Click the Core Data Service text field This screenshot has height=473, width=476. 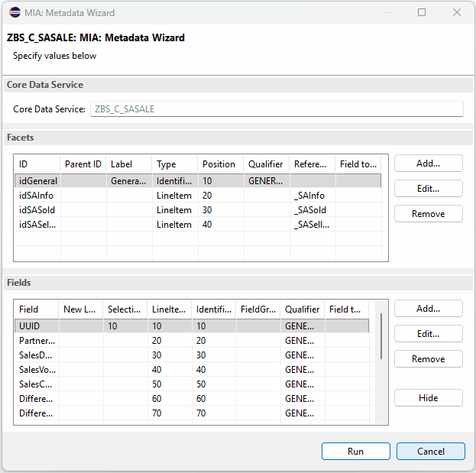pos(277,109)
